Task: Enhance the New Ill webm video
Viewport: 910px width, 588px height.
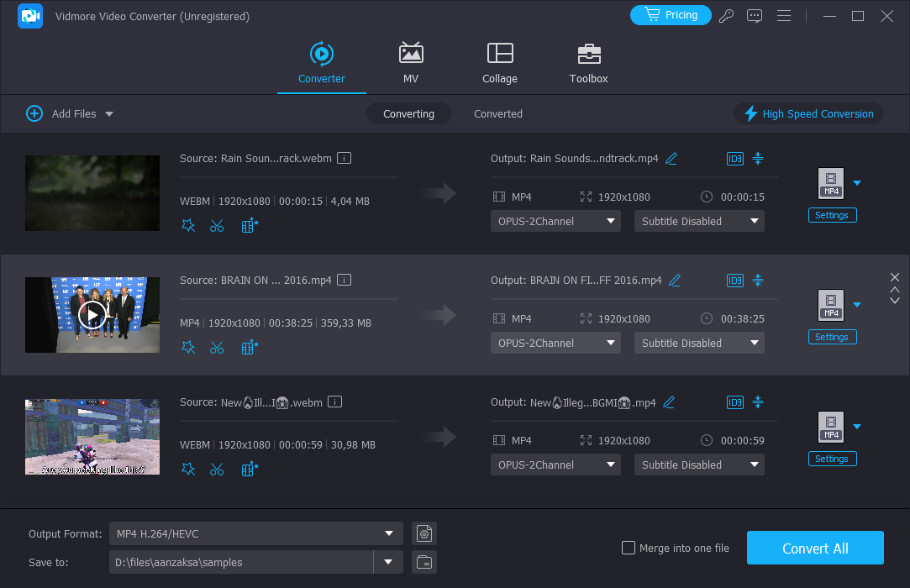Action: (x=250, y=470)
